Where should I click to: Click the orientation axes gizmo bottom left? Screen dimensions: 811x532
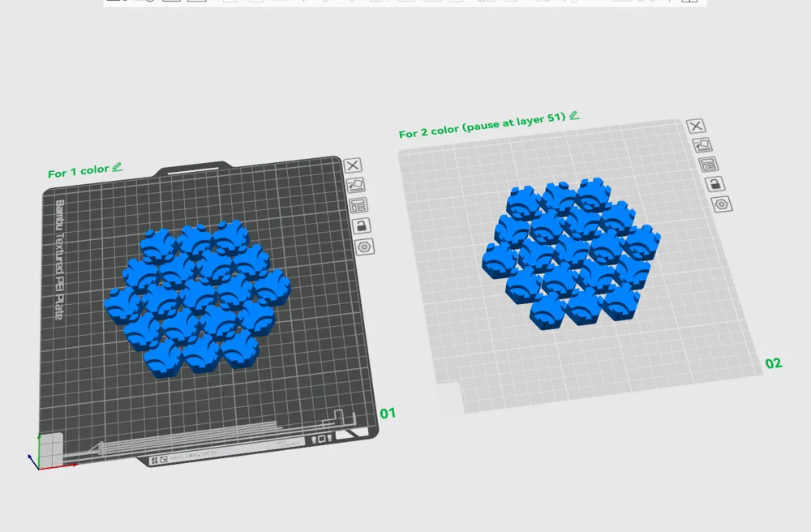(38, 459)
